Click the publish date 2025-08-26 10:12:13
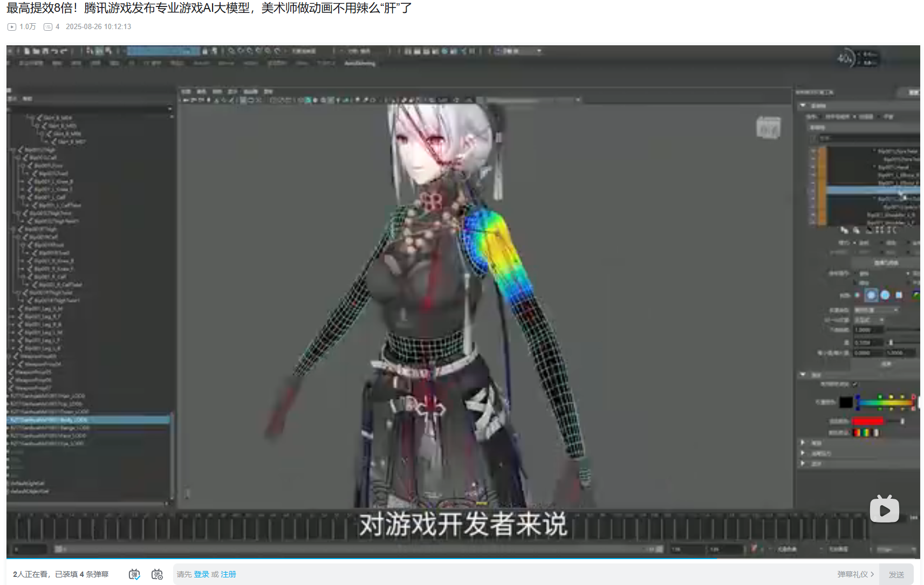The width and height of the screenshot is (924, 585). 98,26
